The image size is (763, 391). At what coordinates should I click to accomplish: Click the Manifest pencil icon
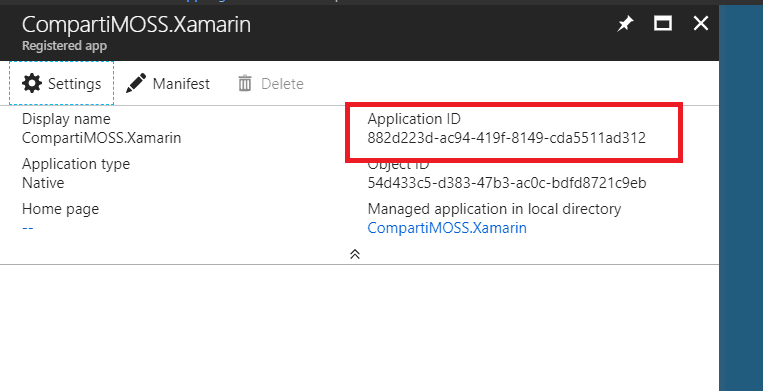click(x=136, y=83)
